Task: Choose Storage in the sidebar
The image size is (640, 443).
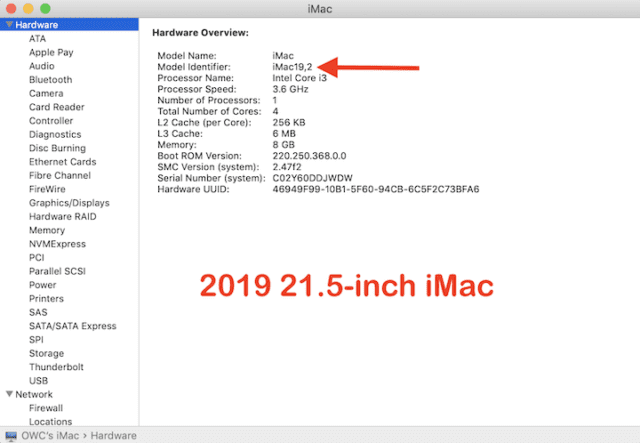Action: pyautogui.click(x=46, y=353)
